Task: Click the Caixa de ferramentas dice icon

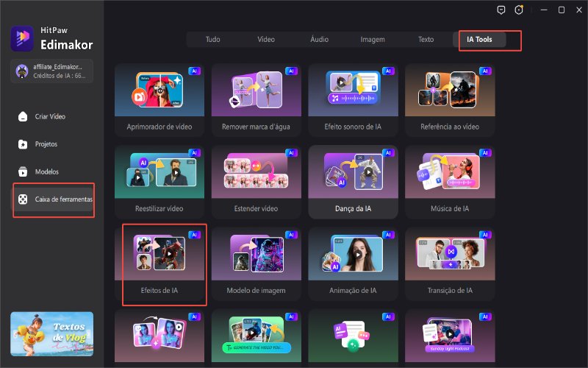Action: tap(23, 199)
